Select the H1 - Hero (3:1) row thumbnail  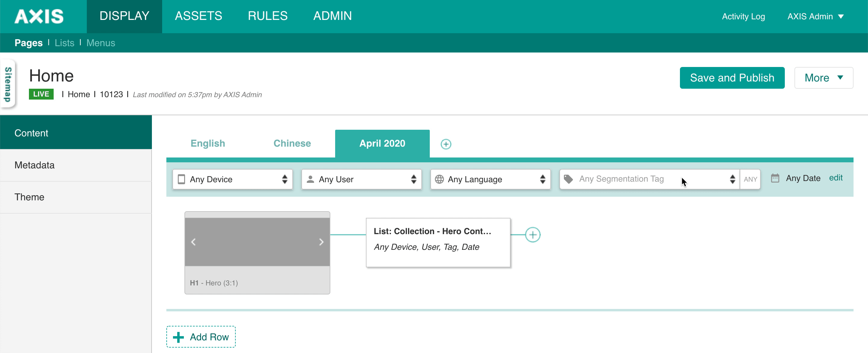[257, 253]
